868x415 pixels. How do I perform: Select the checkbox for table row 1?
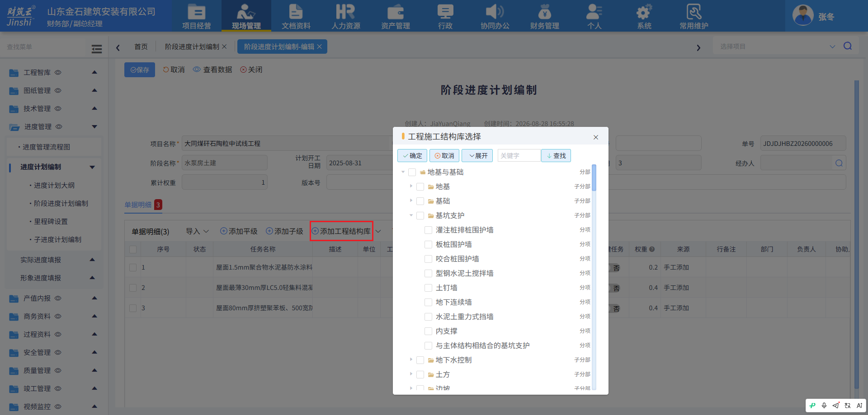click(x=133, y=267)
